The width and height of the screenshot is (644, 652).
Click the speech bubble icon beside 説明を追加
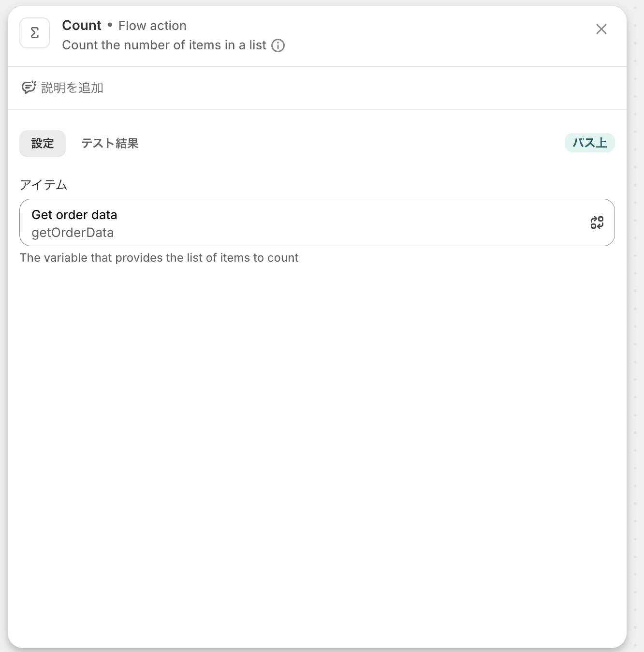click(x=29, y=88)
